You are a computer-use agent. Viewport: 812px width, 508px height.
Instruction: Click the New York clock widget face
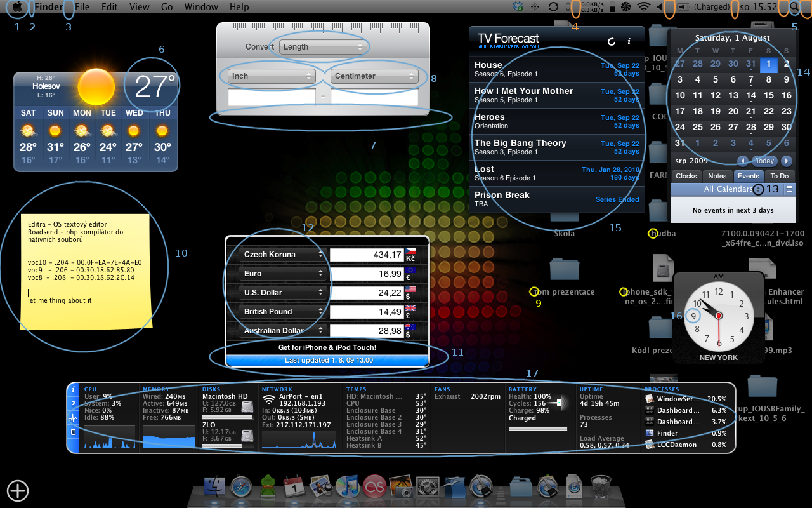pyautogui.click(x=719, y=316)
